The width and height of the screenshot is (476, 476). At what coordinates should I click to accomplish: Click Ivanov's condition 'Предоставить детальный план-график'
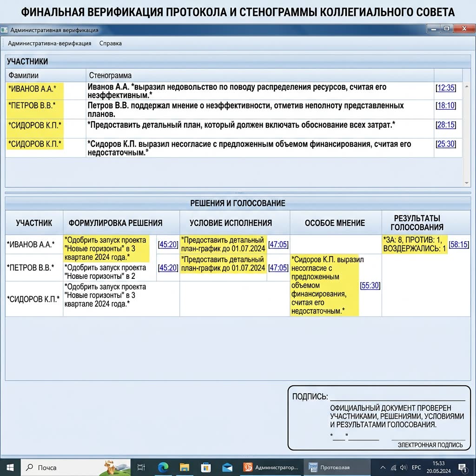click(223, 245)
